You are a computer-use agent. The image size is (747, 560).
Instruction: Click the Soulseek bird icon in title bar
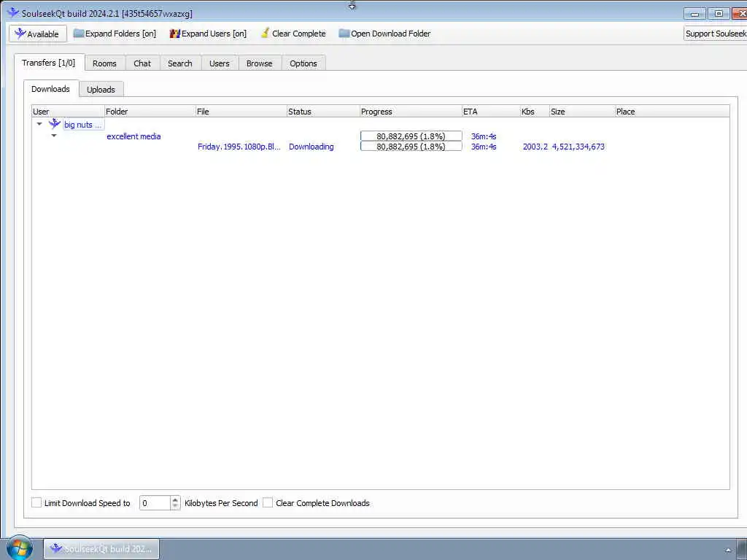[13, 13]
